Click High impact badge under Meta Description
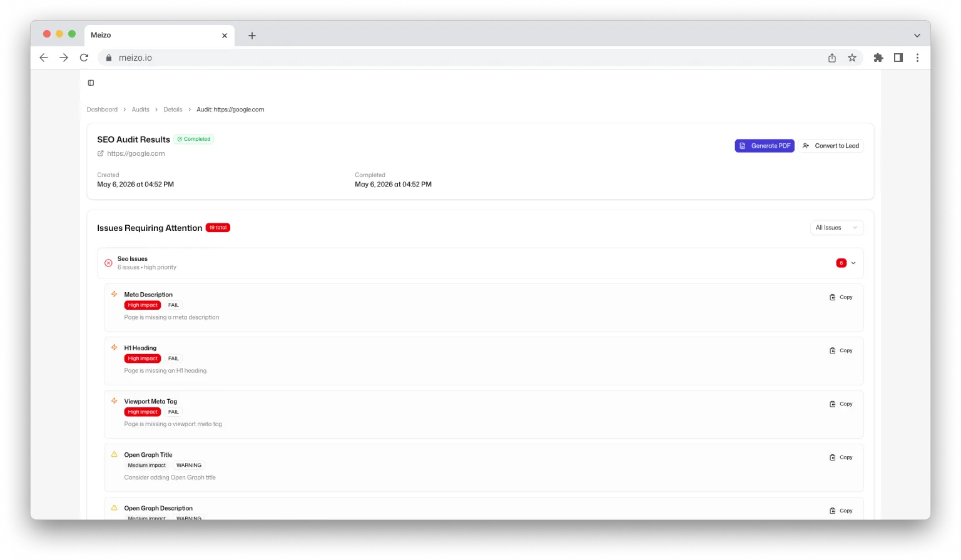Image resolution: width=961 pixels, height=560 pixels. pyautogui.click(x=143, y=305)
